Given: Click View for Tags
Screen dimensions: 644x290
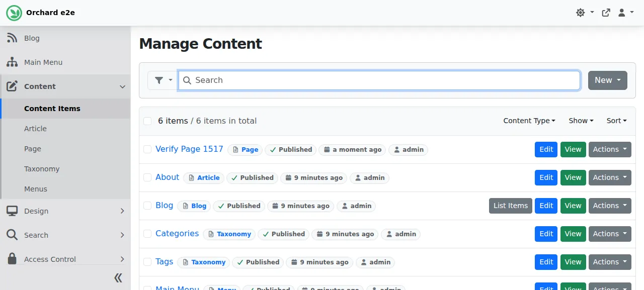Looking at the screenshot, I should tap(573, 262).
